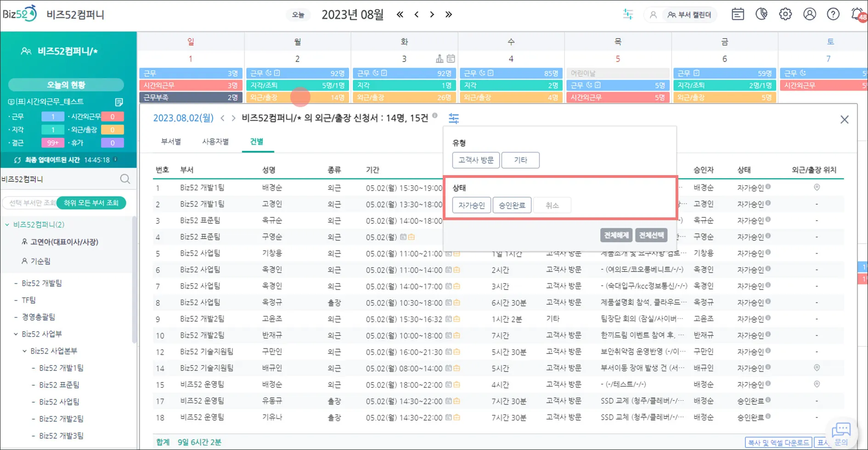Click the briefcase icon in row 4 구영순
This screenshot has height=450, width=868.
tap(411, 237)
